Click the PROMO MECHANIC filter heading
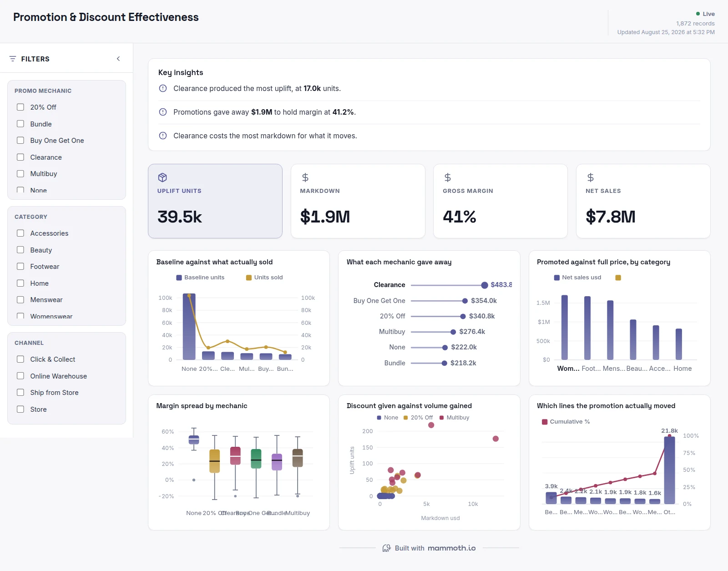 (x=43, y=91)
